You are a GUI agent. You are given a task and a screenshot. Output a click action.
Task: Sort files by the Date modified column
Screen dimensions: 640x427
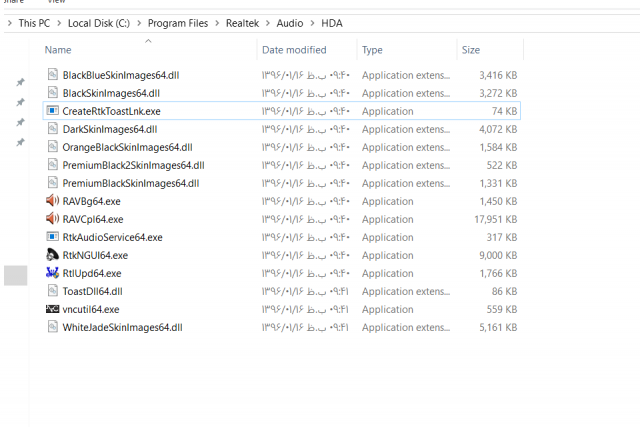294,50
